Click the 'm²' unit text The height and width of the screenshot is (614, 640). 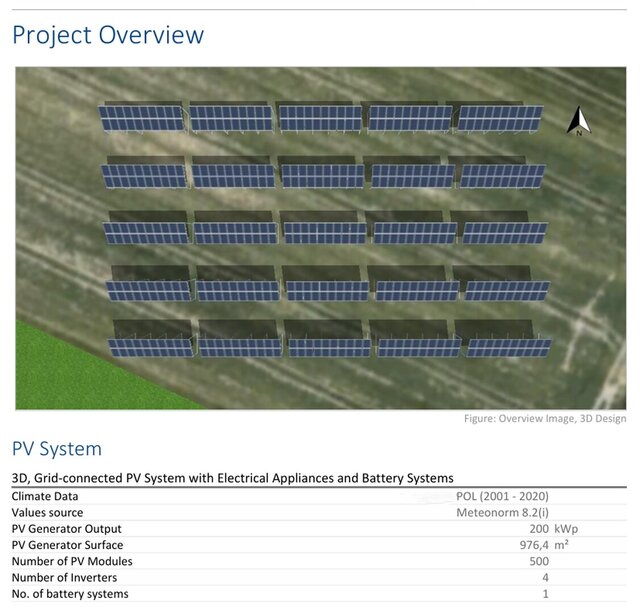(561, 545)
